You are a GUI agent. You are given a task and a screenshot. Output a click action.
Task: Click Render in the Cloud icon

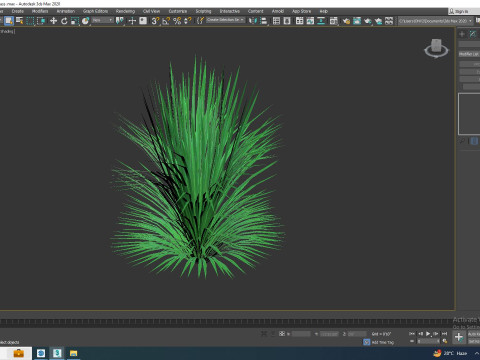(x=378, y=21)
